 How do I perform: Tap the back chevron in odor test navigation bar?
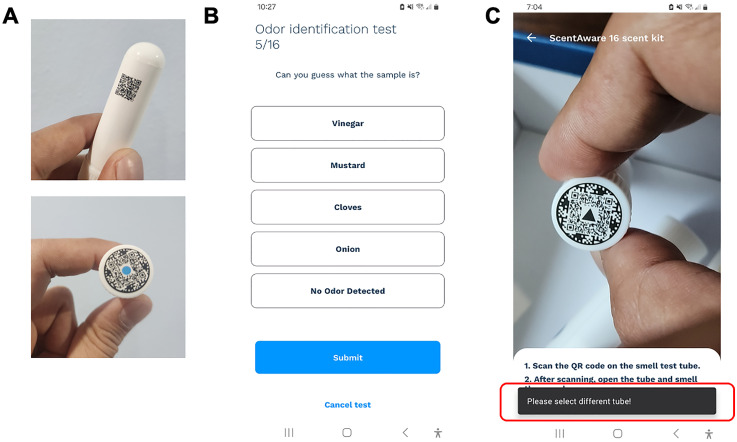(405, 432)
